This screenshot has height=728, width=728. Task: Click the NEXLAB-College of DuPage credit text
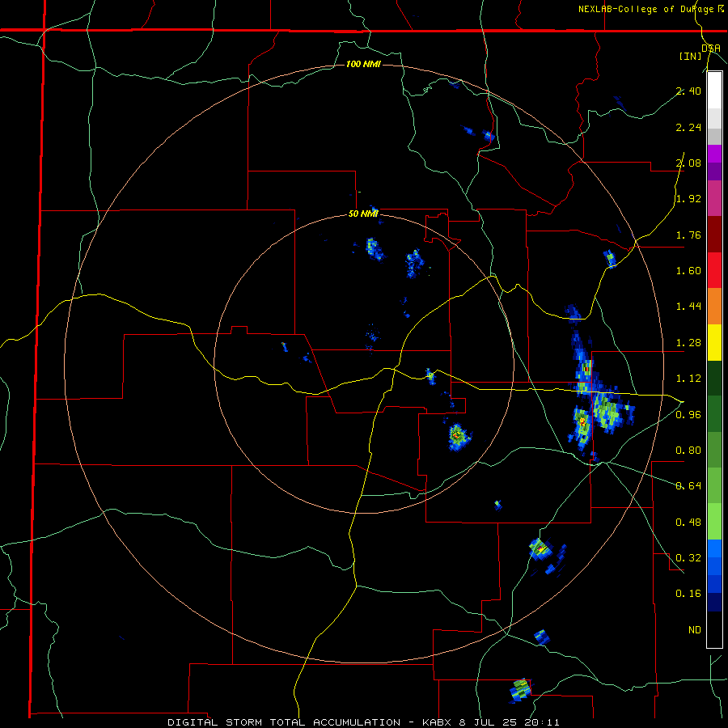pos(650,9)
